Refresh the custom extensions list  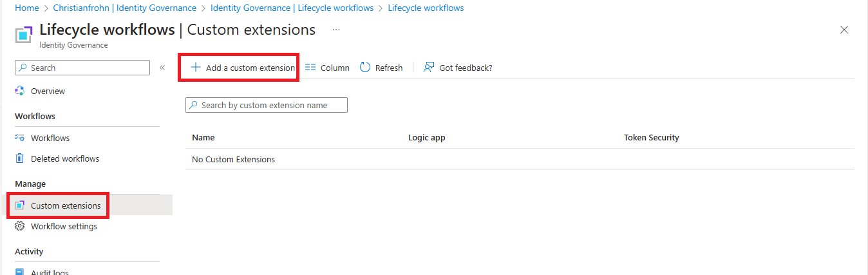pyautogui.click(x=381, y=68)
